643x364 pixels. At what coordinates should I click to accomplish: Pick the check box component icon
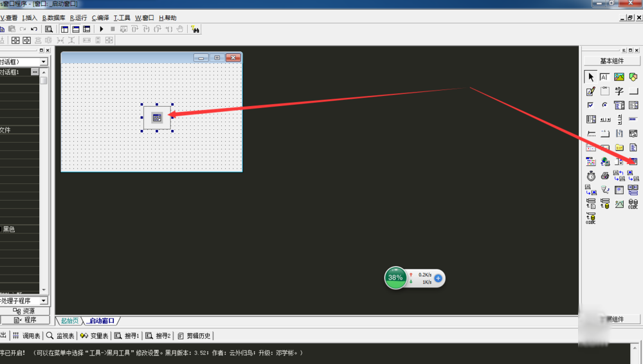point(590,105)
